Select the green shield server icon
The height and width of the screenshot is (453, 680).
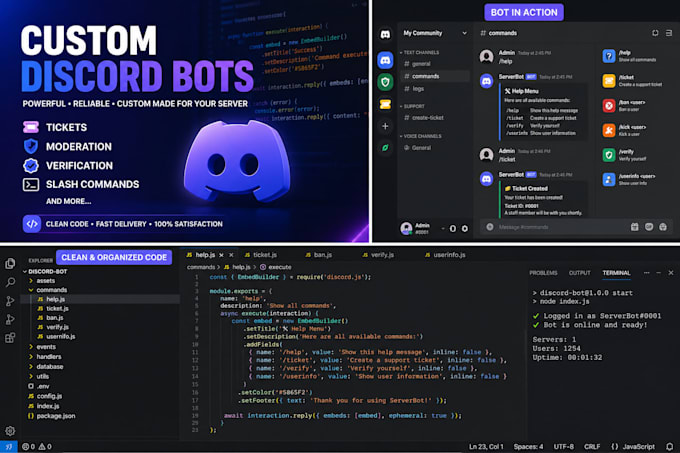pos(385,82)
